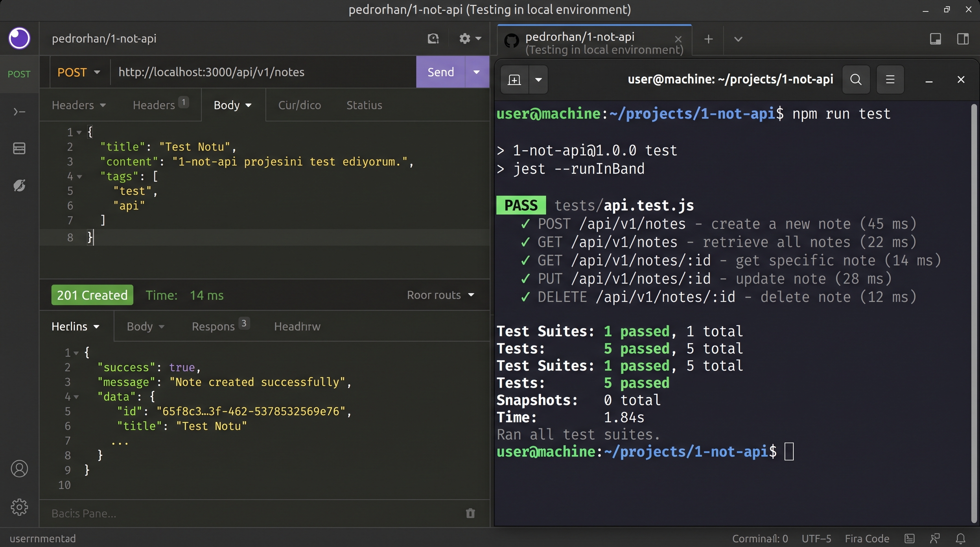Collapse the "tags" array fold arrow
This screenshot has width=980, height=547.
tap(79, 177)
